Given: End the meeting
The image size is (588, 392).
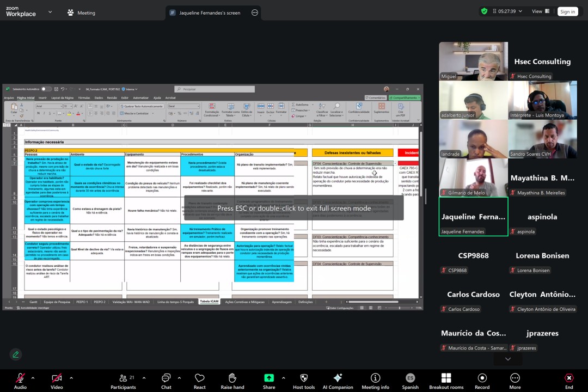Looking at the screenshot, I should click(x=569, y=378).
